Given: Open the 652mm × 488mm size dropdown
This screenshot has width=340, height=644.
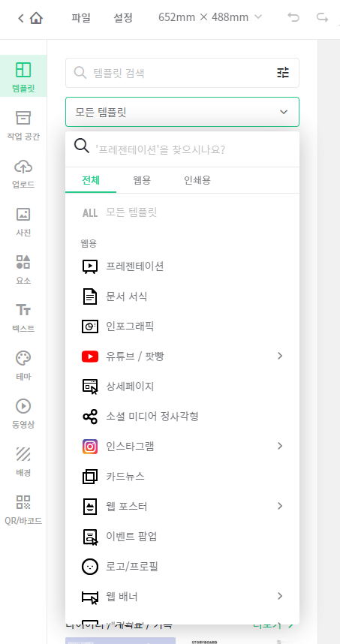Looking at the screenshot, I should click(210, 17).
